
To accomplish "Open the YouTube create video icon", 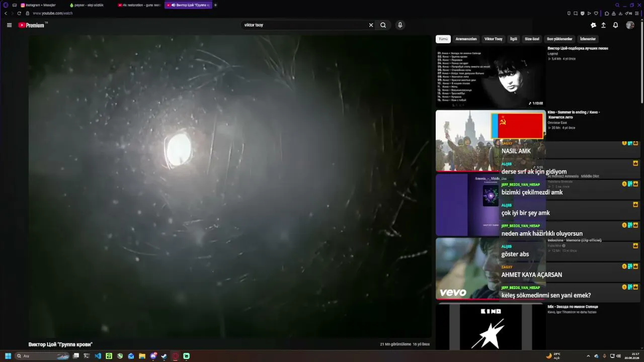I will point(593,25).
